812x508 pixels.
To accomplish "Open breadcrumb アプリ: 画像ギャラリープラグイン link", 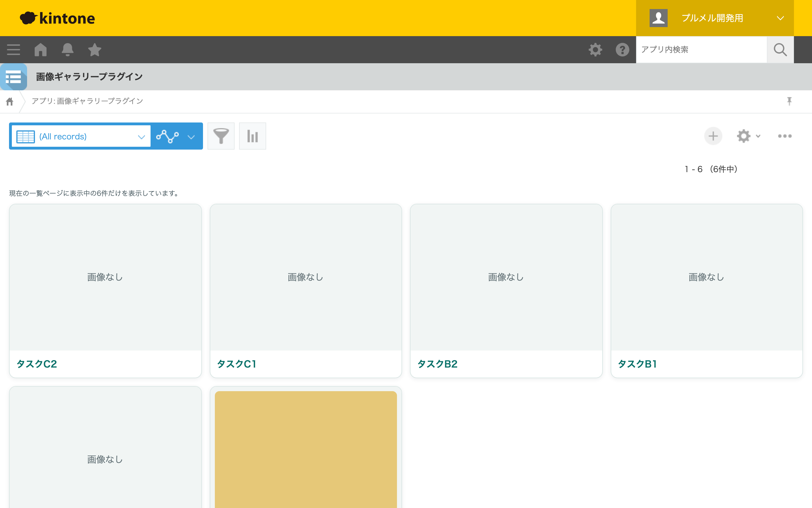I will point(87,101).
